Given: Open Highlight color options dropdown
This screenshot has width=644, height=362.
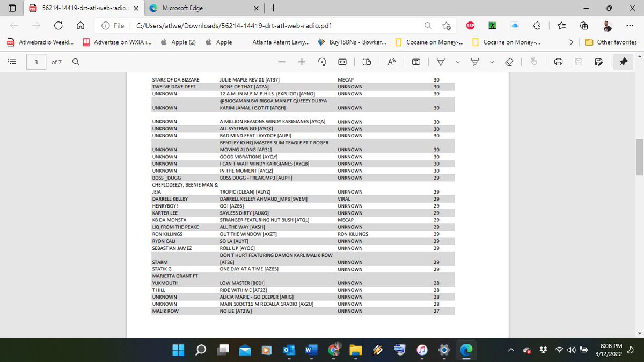Looking at the screenshot, I should (x=492, y=62).
